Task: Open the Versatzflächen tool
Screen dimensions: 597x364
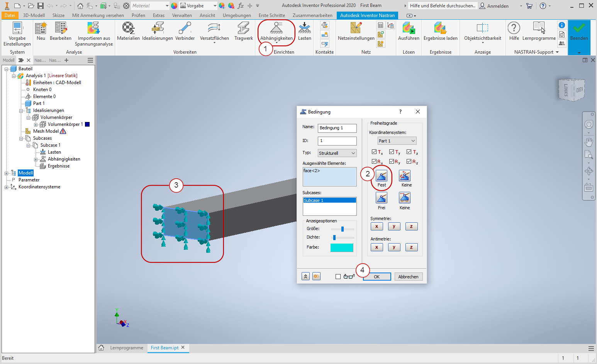Action: [214, 32]
